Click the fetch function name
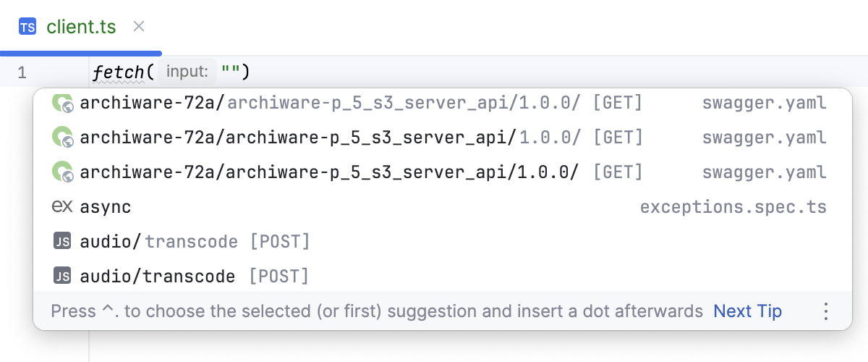Viewport: 868px width, 362px height. [119, 72]
